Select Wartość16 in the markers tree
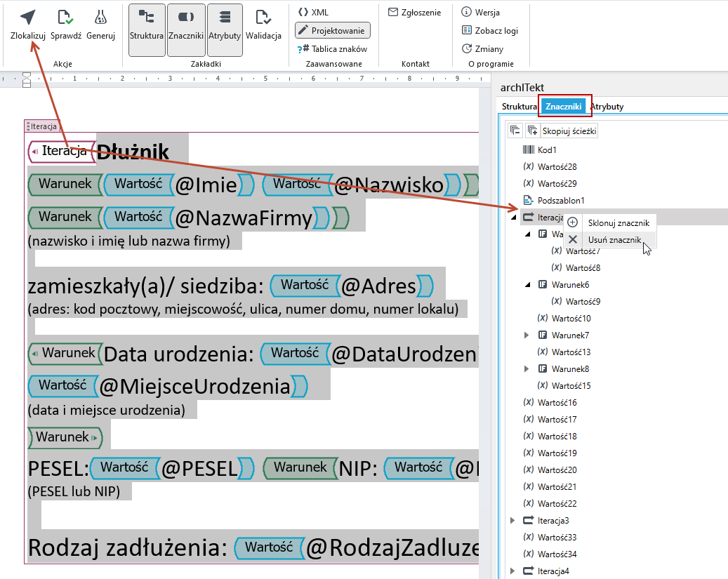This screenshot has width=728, height=579. (x=550, y=403)
